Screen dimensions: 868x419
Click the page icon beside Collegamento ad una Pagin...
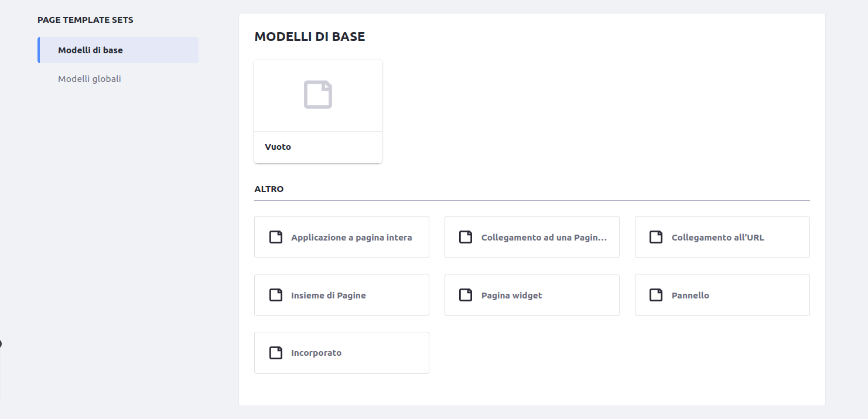point(466,236)
